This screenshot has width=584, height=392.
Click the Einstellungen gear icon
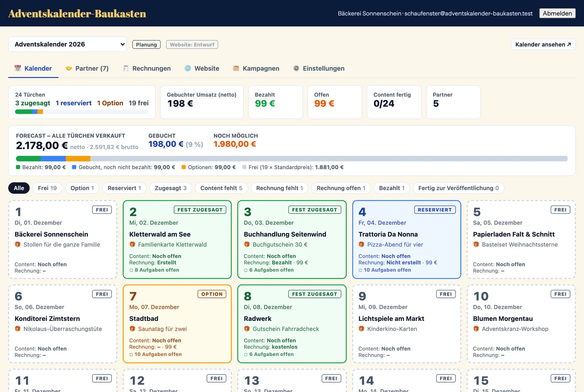[x=296, y=68]
